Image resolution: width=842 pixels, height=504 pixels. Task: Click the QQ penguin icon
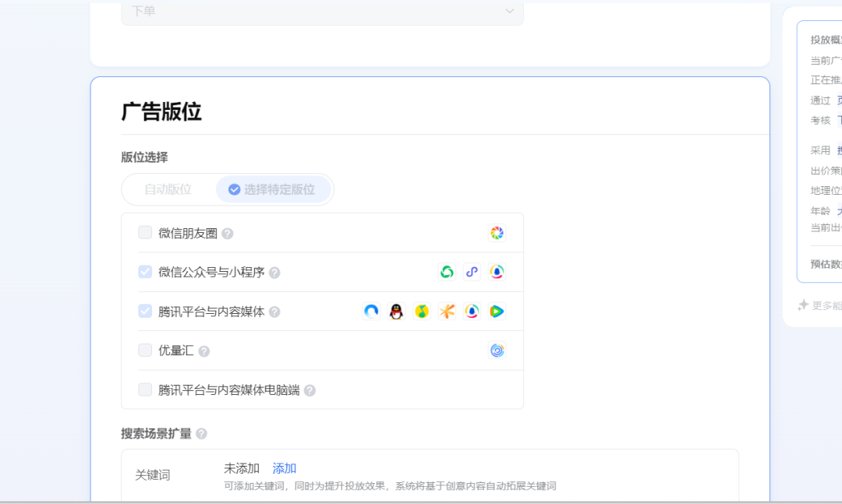tap(397, 312)
